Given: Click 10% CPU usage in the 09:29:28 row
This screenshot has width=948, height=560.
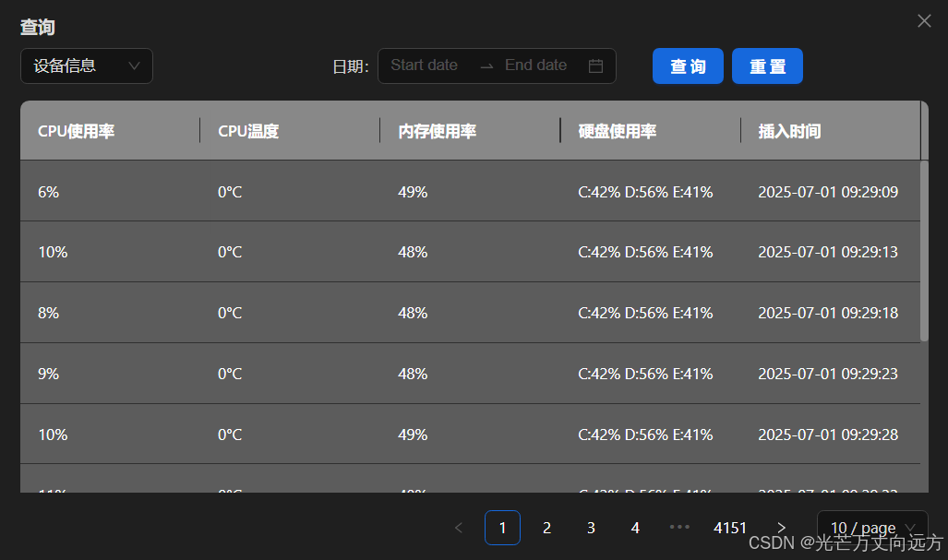Looking at the screenshot, I should [x=53, y=435].
